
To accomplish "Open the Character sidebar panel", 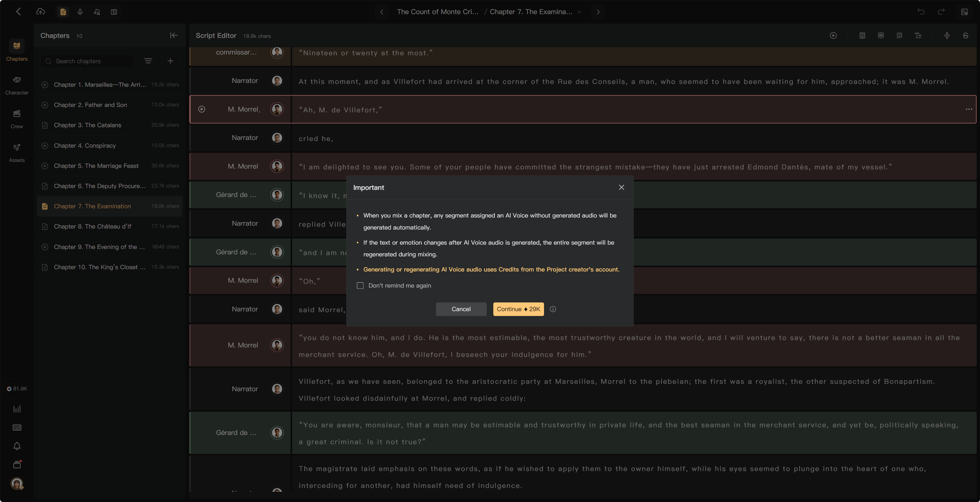I will click(x=17, y=85).
